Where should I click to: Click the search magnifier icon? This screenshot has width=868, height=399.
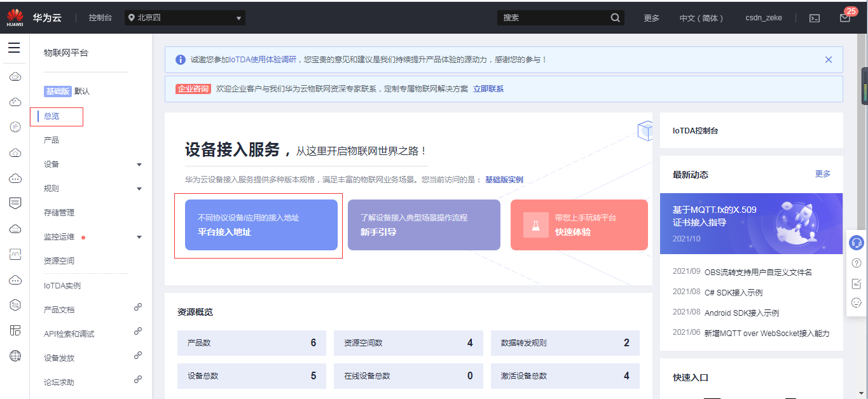615,18
